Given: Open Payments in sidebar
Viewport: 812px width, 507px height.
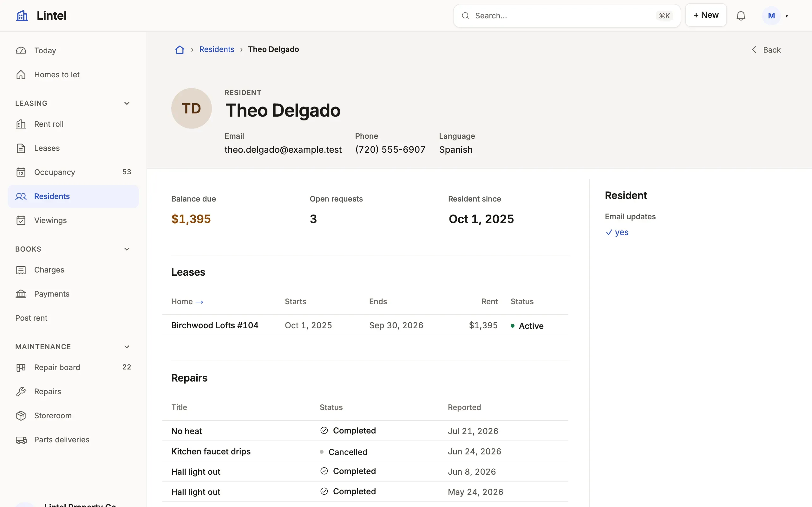Looking at the screenshot, I should 73,294.
